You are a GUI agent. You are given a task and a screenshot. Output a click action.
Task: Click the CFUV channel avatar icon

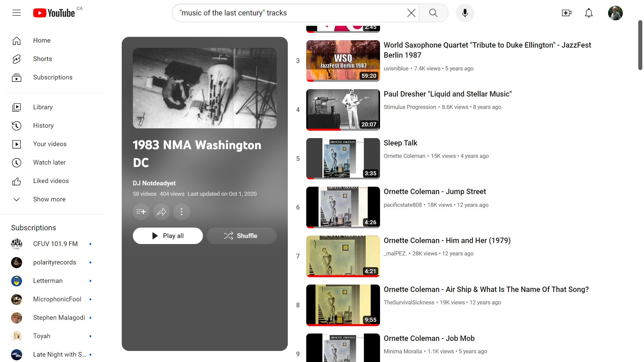click(16, 244)
